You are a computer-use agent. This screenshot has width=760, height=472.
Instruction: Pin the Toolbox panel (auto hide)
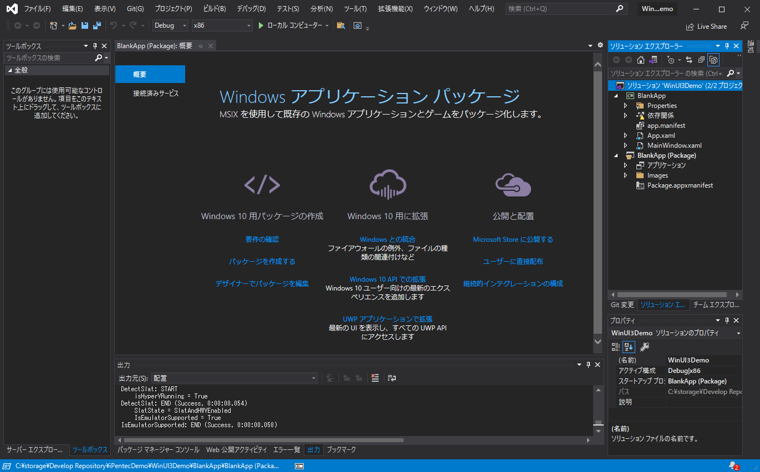coord(95,46)
